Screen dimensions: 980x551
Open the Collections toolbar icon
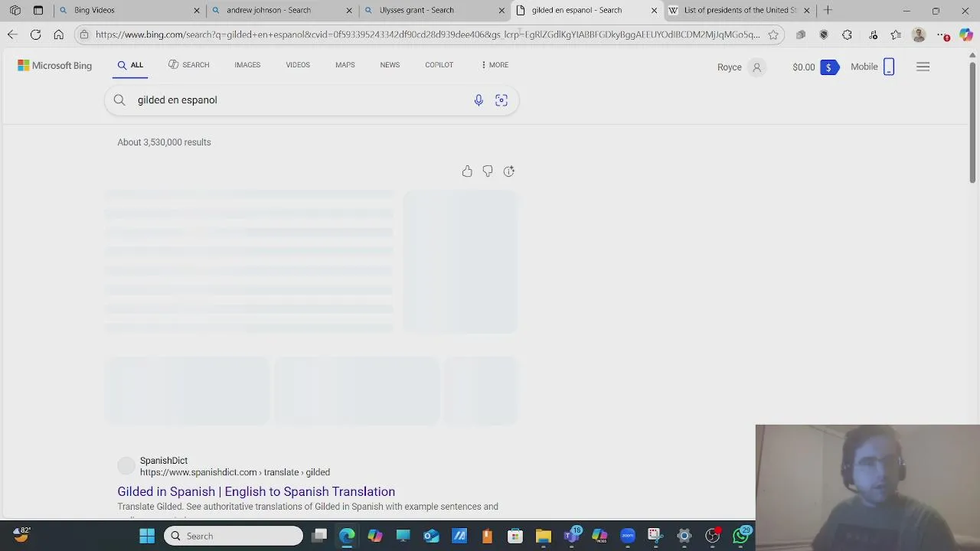tap(801, 34)
